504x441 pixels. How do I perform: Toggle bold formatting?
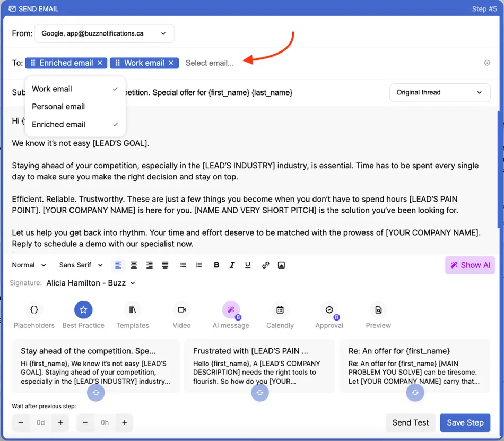click(x=216, y=265)
